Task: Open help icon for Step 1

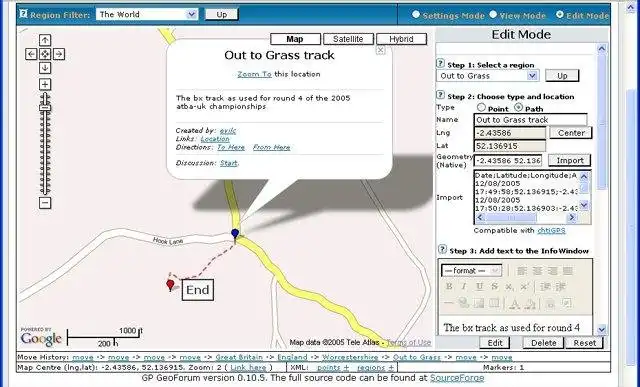Action: pos(440,64)
